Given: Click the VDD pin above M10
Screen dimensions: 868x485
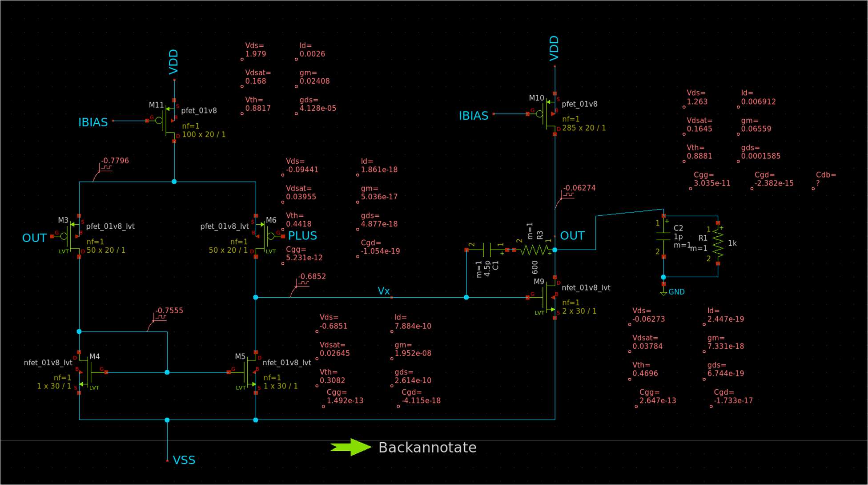Looking at the screenshot, I should point(554,48).
